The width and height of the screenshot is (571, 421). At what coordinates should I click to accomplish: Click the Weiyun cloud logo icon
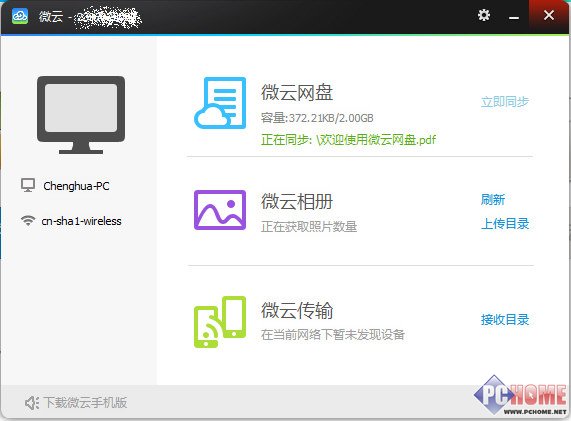[20, 16]
